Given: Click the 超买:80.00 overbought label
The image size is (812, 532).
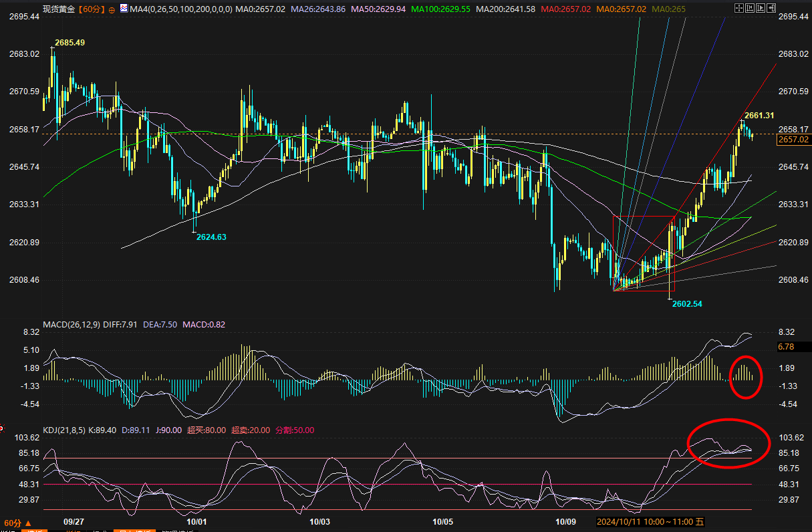Looking at the screenshot, I should [207, 430].
